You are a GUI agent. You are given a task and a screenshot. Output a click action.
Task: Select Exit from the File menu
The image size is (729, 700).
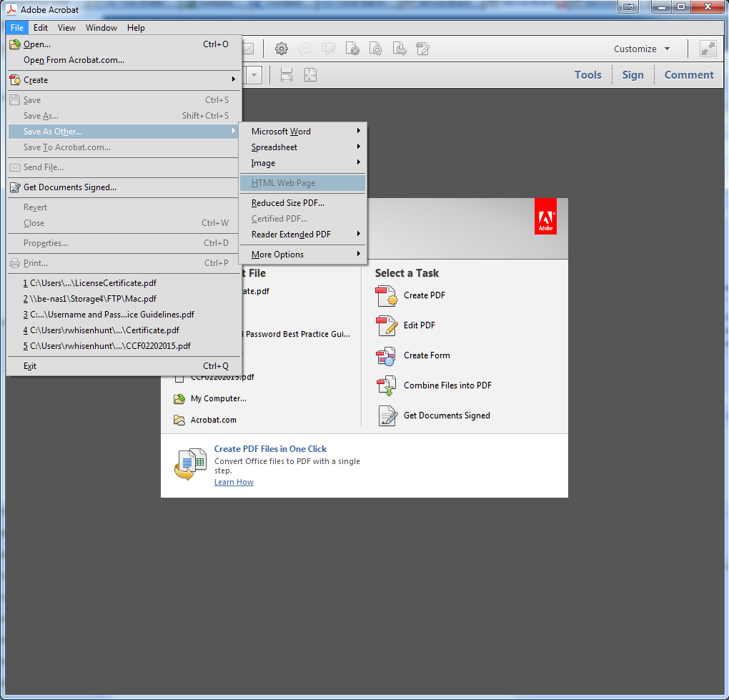pyautogui.click(x=30, y=366)
